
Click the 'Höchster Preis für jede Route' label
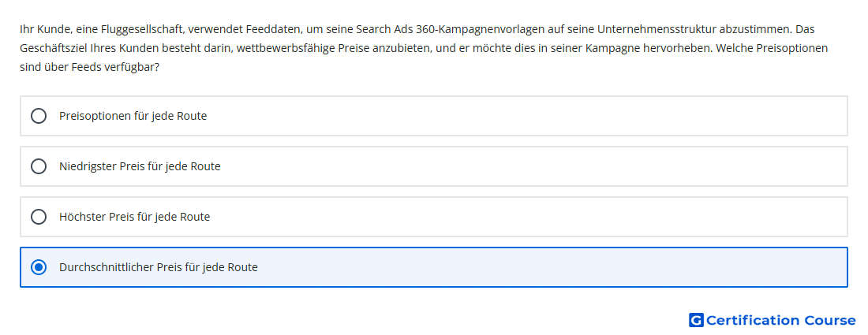tap(134, 217)
